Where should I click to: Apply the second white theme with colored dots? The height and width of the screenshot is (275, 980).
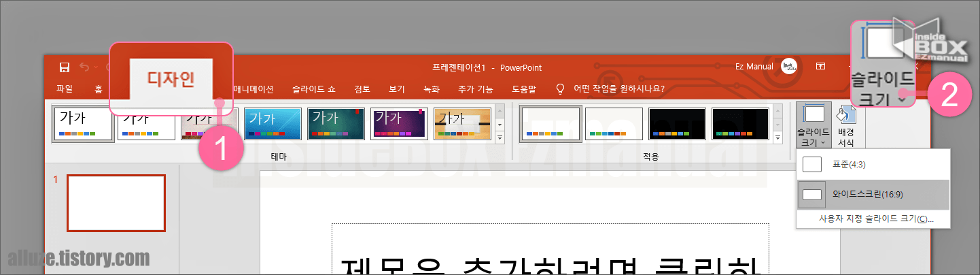click(146, 124)
